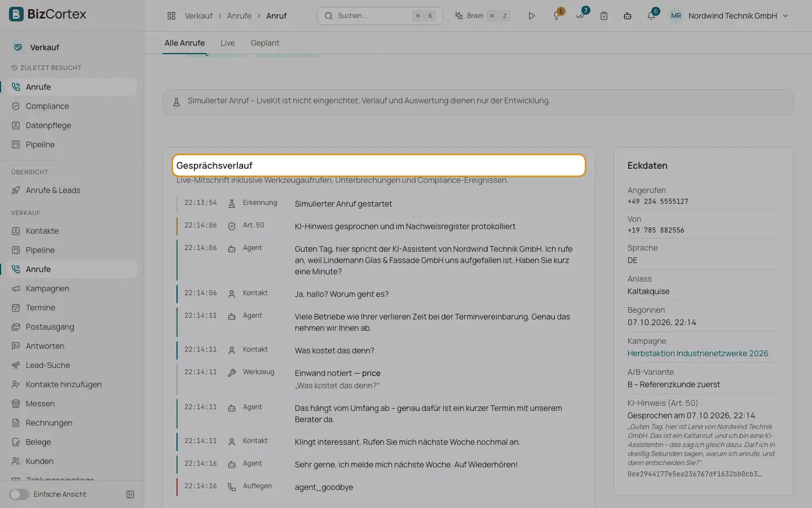Switch to the Live tab
The width and height of the screenshot is (812, 508).
pos(228,43)
